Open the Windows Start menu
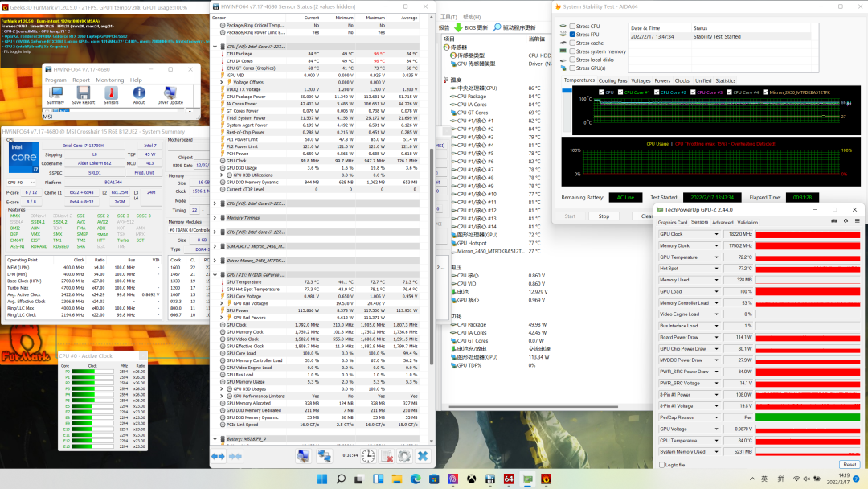 pos(322,479)
